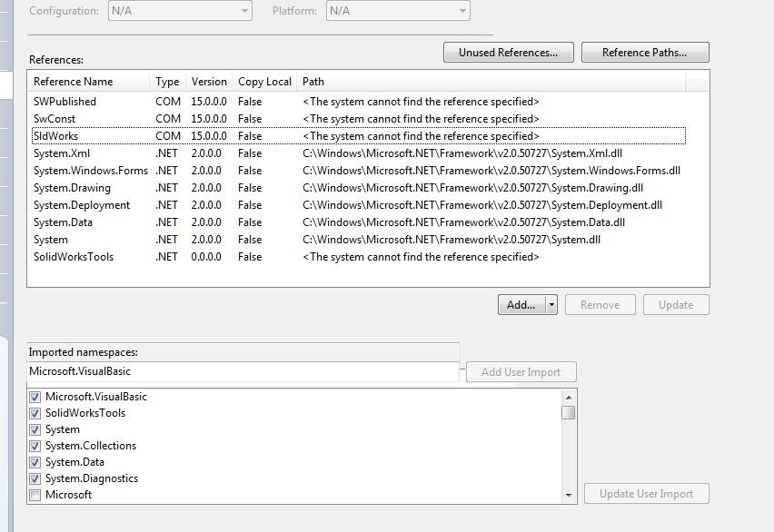Screen dimensions: 774x532
Task: Click namespace list scroll down arrow
Action: 569,495
